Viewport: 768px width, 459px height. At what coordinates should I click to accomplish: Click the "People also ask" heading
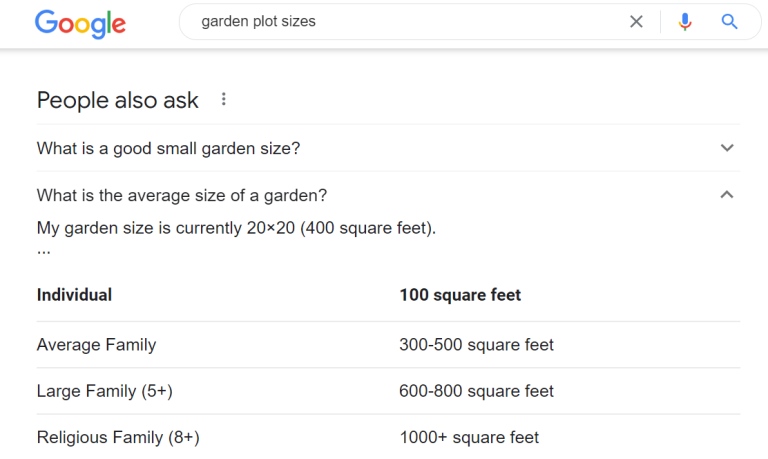(x=117, y=100)
